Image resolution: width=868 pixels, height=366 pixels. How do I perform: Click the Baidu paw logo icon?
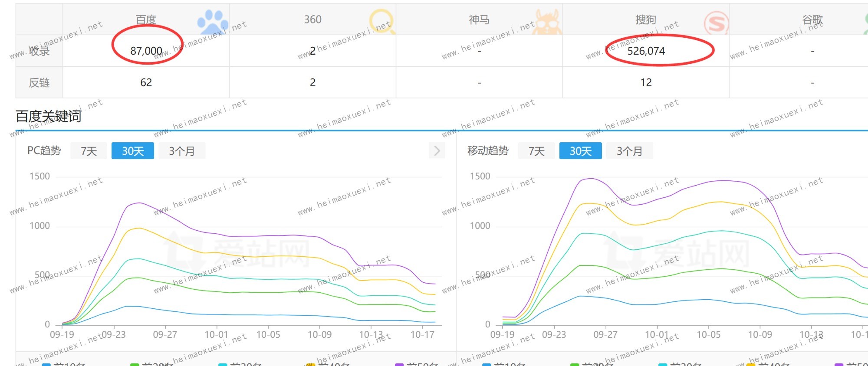[212, 22]
